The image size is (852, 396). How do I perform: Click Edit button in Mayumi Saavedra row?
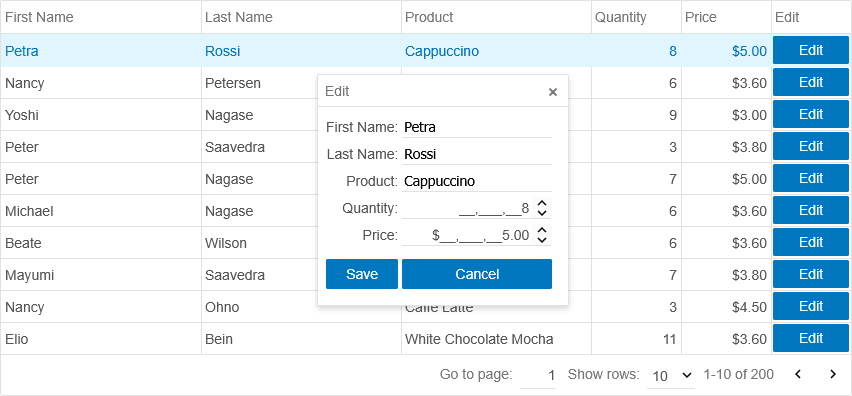(x=811, y=274)
